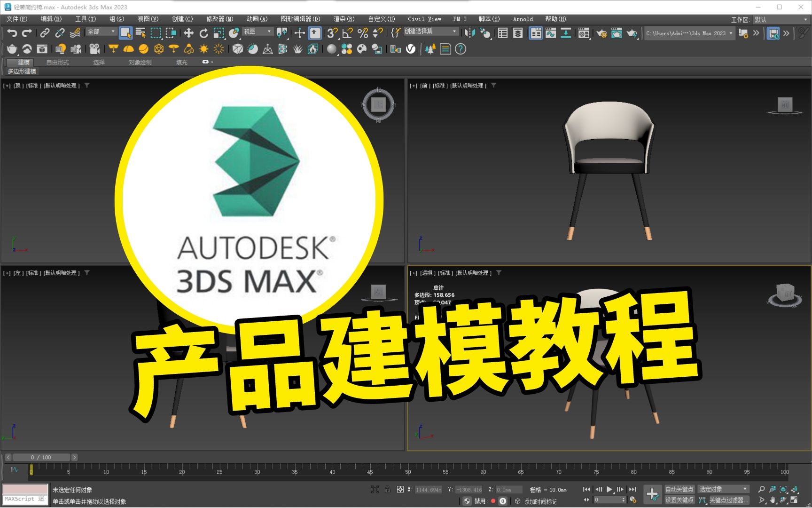Choose the Rectangular Selection Region tool
The width and height of the screenshot is (812, 508).
[156, 33]
